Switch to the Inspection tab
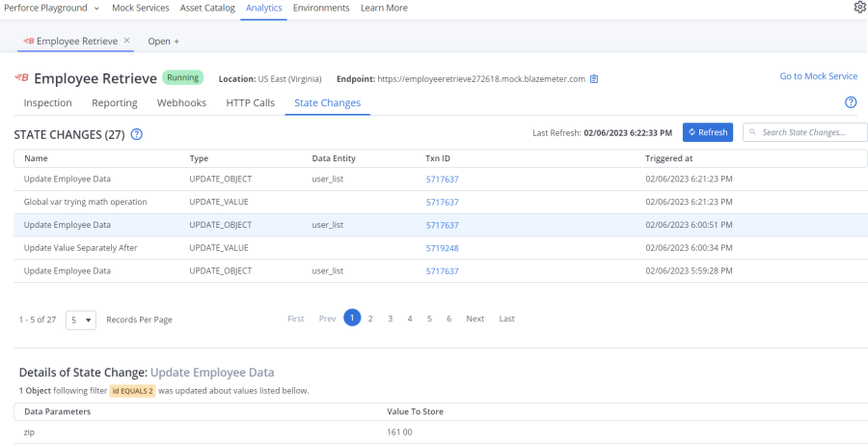 (47, 103)
